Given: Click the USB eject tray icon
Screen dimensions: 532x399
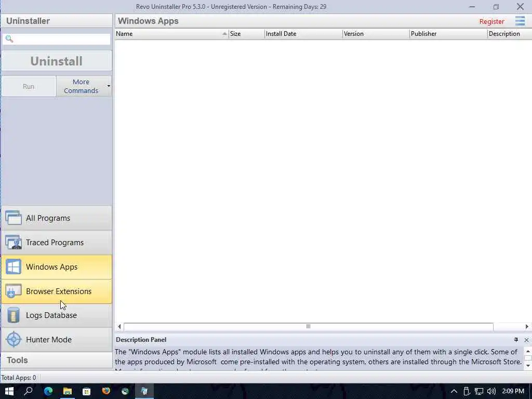Looking at the screenshot, I should (467, 392).
